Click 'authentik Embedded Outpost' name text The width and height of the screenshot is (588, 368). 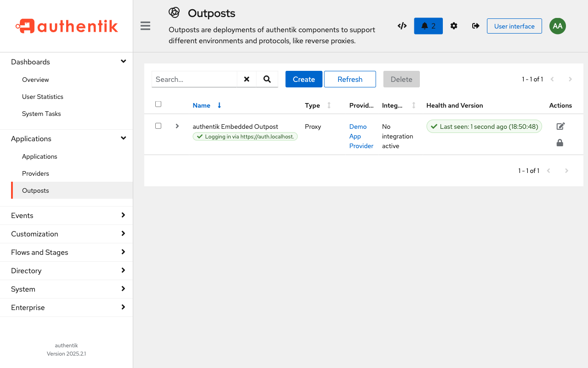(x=235, y=126)
